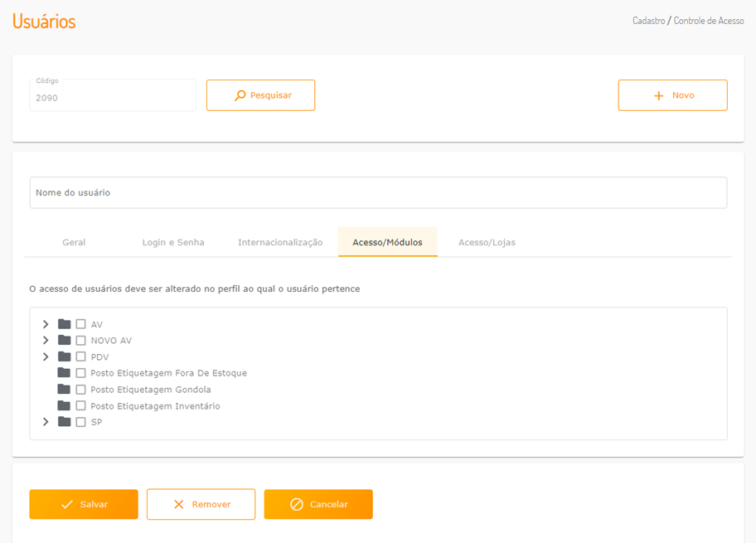The height and width of the screenshot is (543, 756).
Task: Click the folder icon beside NOVO AV
Action: pos(64,341)
